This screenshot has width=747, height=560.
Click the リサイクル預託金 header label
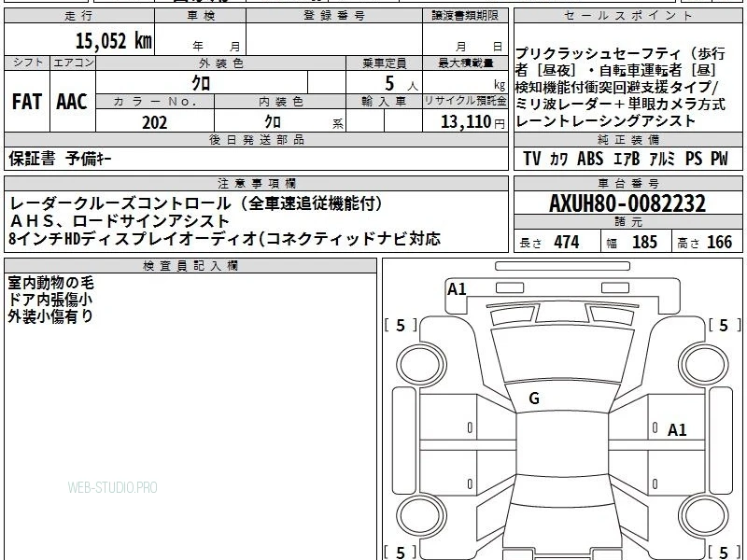pyautogui.click(x=465, y=101)
